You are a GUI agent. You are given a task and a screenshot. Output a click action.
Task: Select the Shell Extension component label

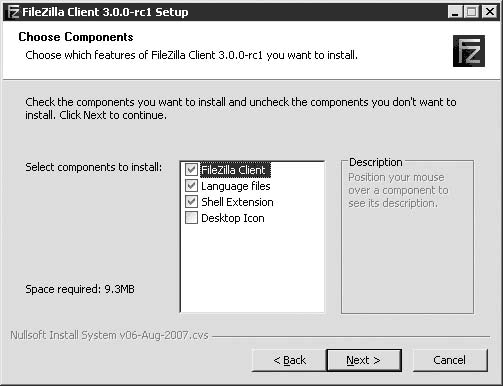[237, 202]
